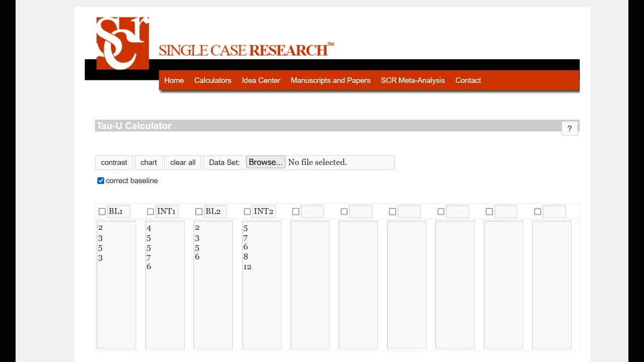Open the Calculators menu
The image size is (644, 362).
[213, 80]
